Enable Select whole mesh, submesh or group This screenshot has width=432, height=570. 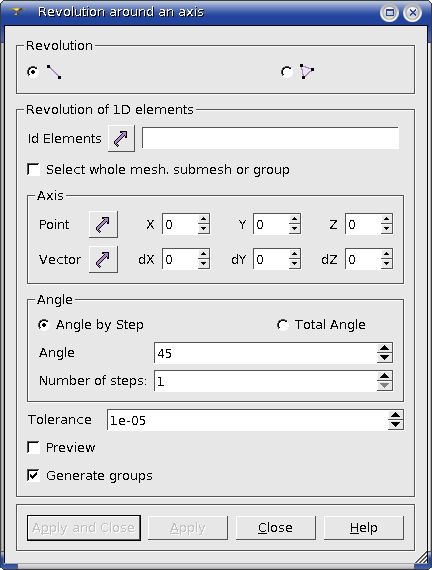pyautogui.click(x=34, y=169)
